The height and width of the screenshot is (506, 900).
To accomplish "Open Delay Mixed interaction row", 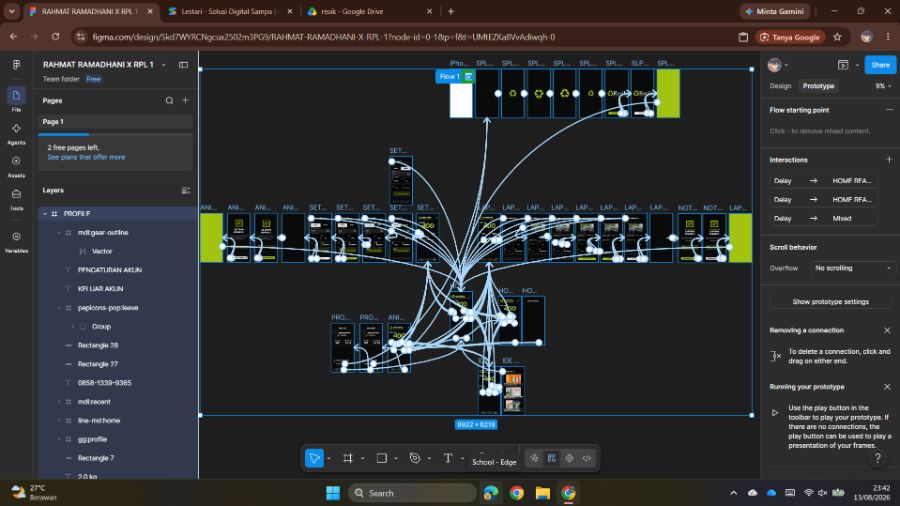I will [823, 219].
